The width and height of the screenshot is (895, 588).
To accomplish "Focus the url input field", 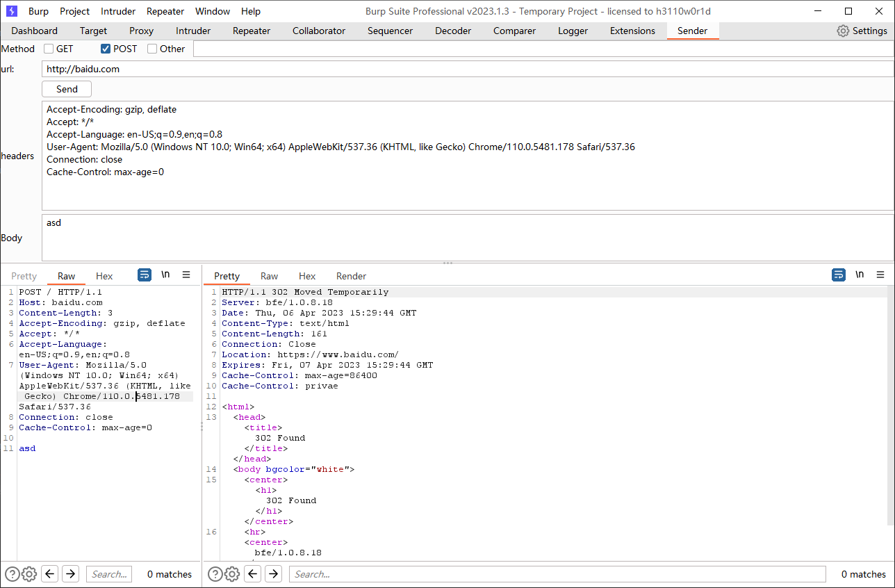I will (468, 69).
